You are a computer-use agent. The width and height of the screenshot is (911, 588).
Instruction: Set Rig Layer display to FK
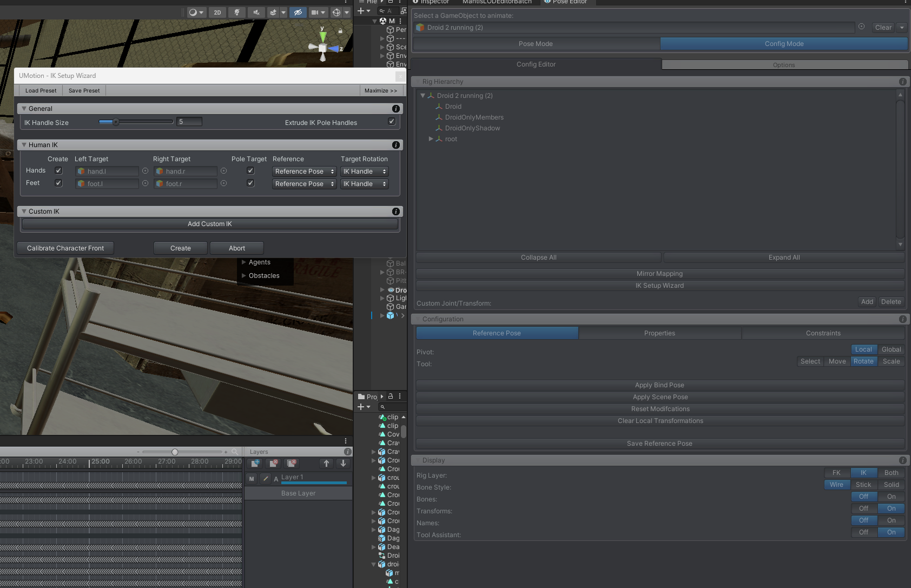tap(836, 473)
